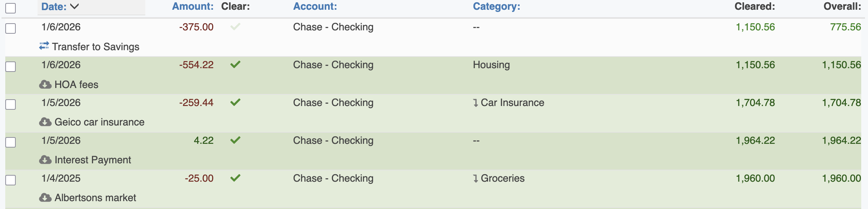Open the Geico car insurance transaction description
The width and height of the screenshot is (868, 209).
(x=99, y=122)
